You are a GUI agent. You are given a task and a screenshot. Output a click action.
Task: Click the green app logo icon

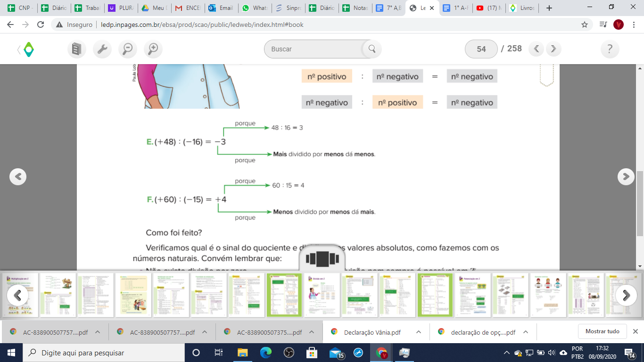[x=29, y=49]
